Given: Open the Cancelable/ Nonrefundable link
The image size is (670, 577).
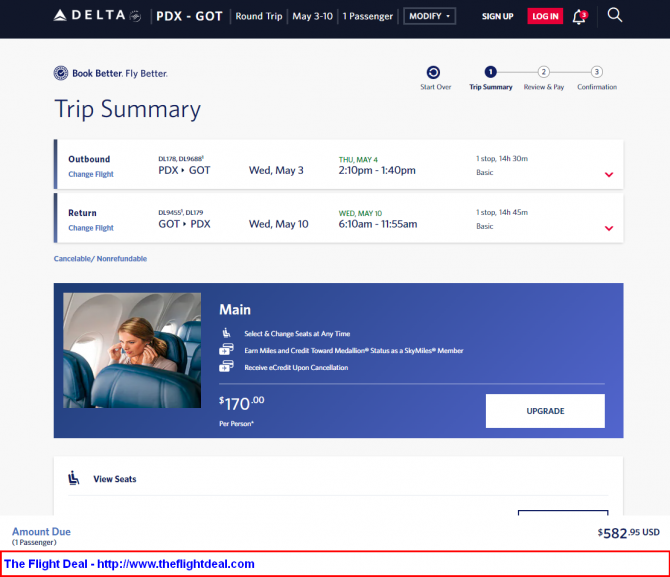Looking at the screenshot, I should point(100,259).
